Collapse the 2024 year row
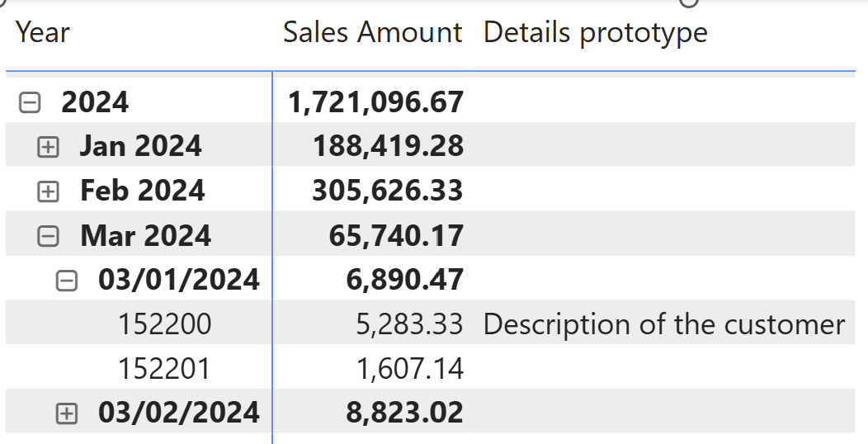The width and height of the screenshot is (868, 444). (30, 103)
